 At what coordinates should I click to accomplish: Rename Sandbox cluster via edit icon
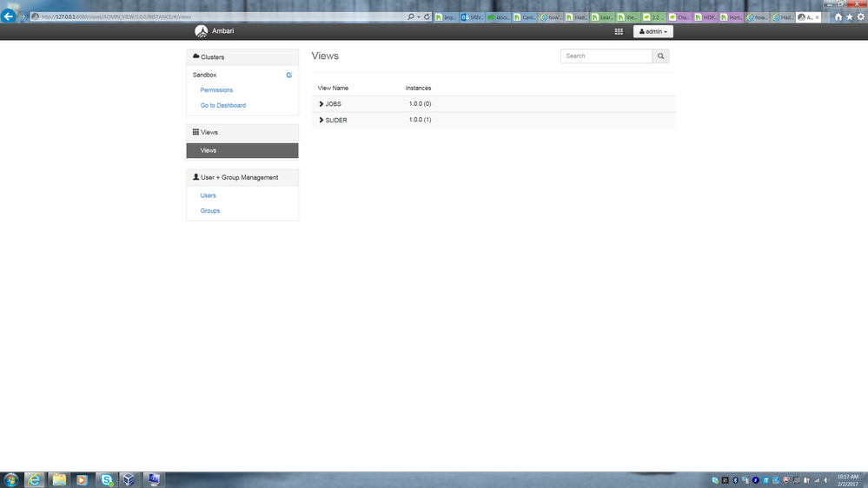click(289, 75)
